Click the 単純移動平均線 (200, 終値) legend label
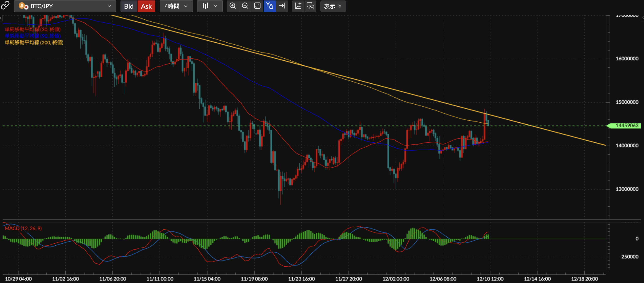 pos(34,43)
